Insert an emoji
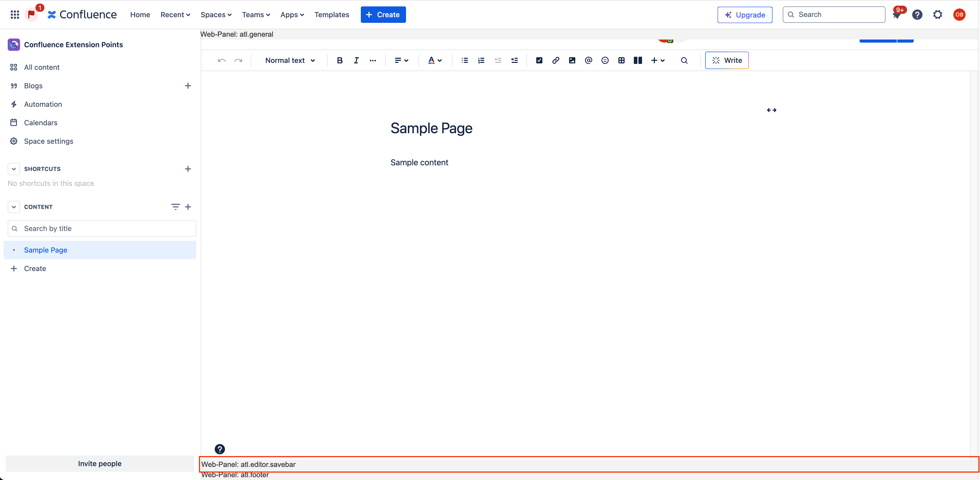 [605, 61]
